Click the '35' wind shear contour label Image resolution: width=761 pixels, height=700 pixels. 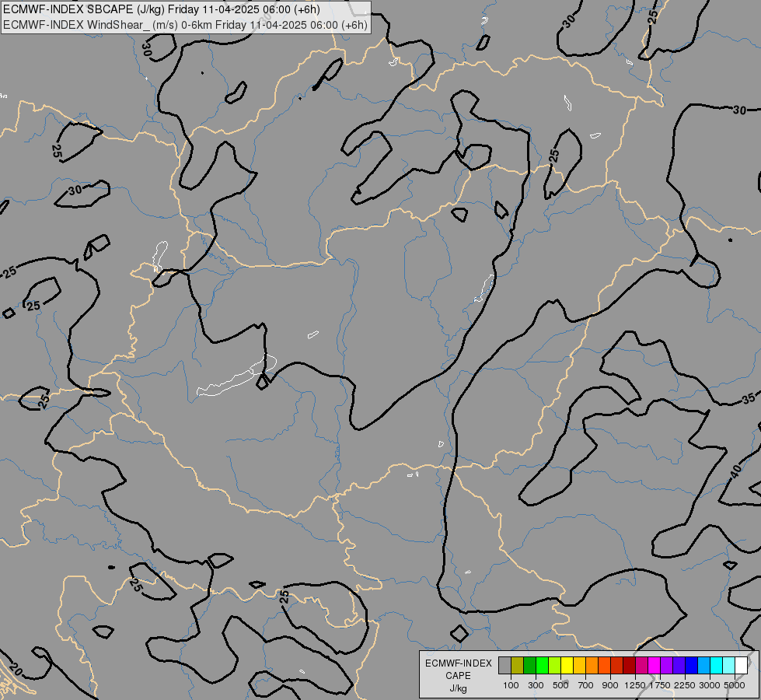pyautogui.click(x=749, y=399)
